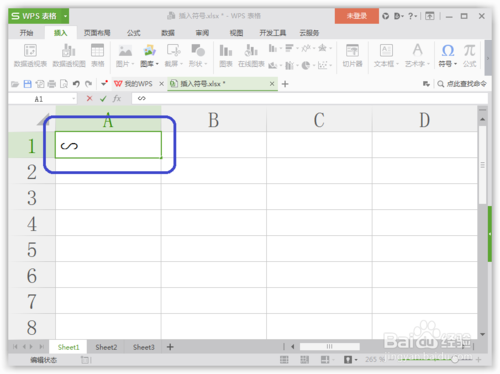This screenshot has height=374, width=500.
Task: Insert a chart (图表)
Action: (226, 55)
